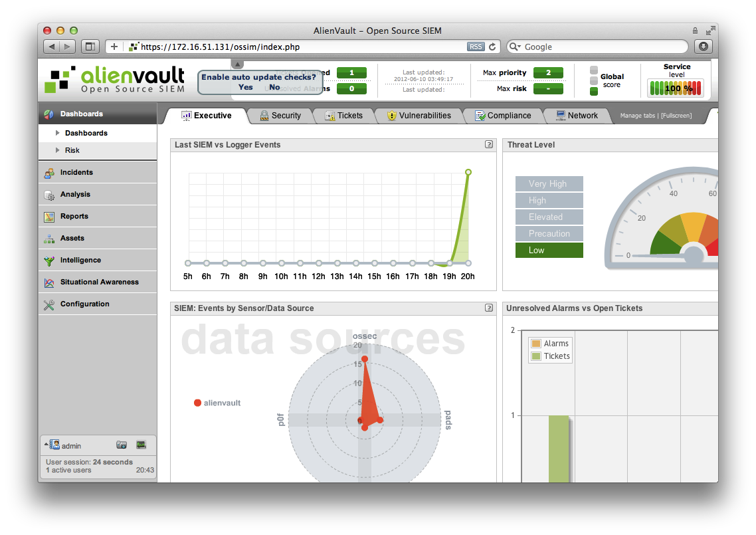Click the 20h data point on chart

(468, 172)
